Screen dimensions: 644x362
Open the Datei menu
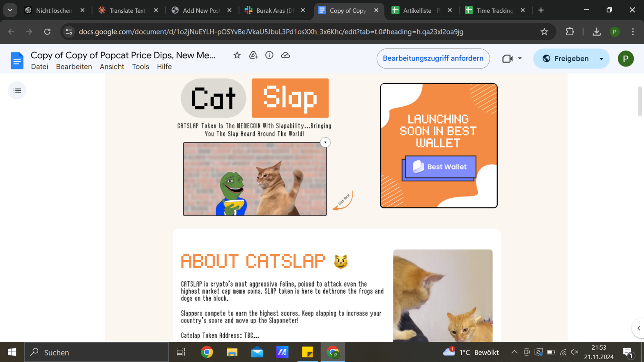click(39, 66)
